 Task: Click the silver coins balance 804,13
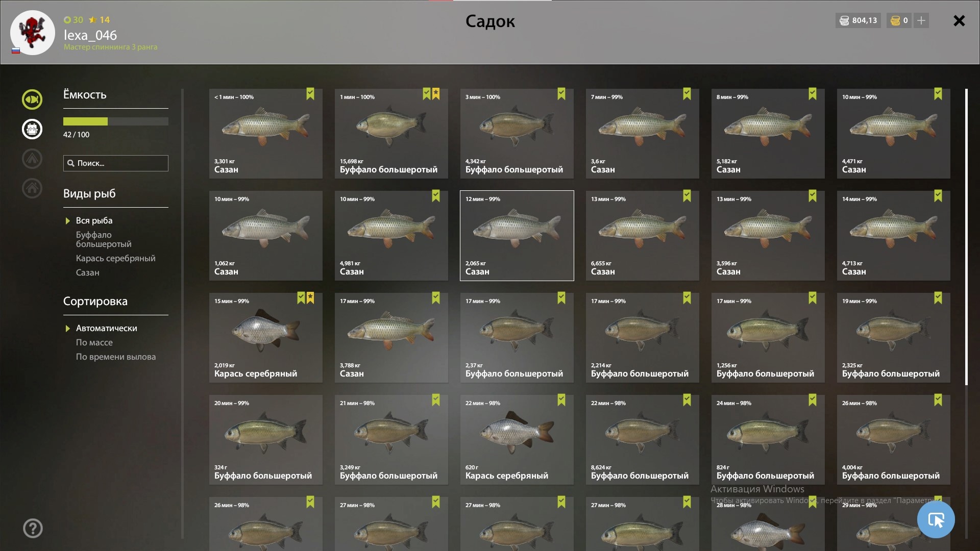[x=859, y=20]
